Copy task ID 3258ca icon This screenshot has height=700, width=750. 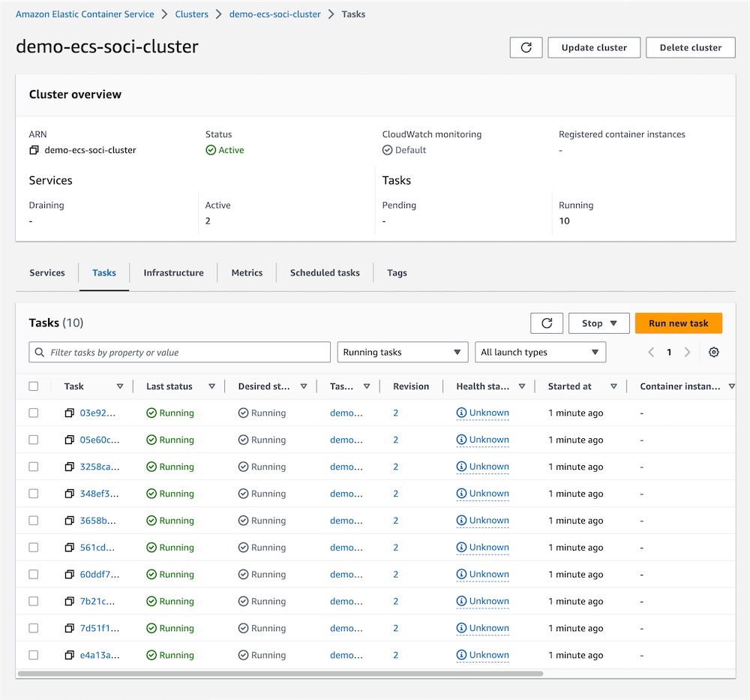(x=70, y=467)
